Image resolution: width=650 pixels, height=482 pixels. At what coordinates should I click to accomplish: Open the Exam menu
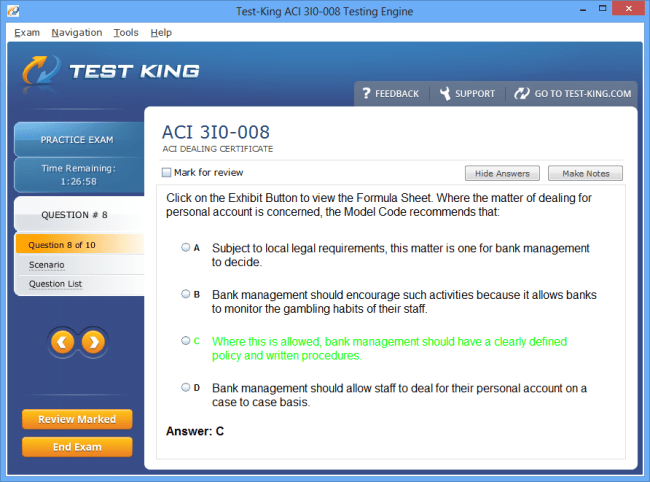[x=27, y=32]
